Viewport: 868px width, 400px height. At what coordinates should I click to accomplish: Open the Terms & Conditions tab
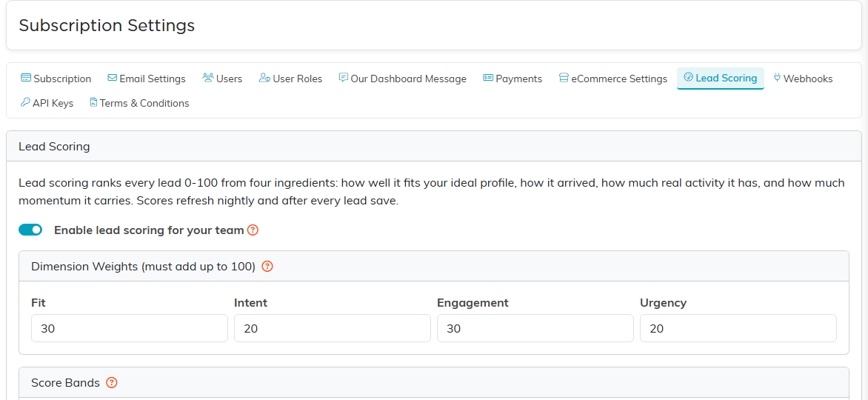coord(139,103)
